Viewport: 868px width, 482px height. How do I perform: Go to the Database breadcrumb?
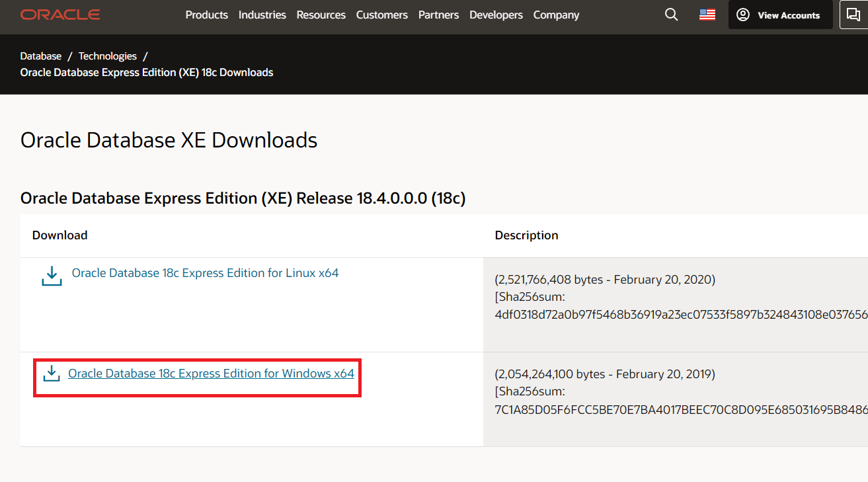click(41, 56)
